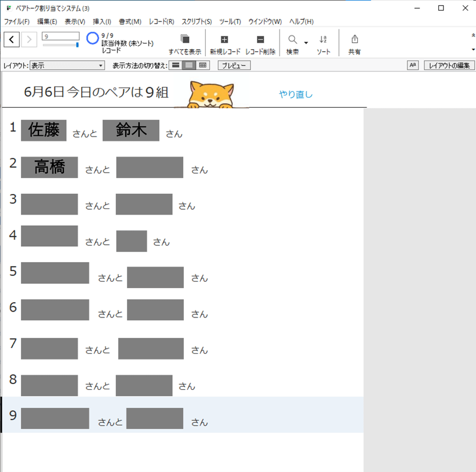Click the blue found-set circle indicator
The width and height of the screenshot is (476, 472).
92,38
